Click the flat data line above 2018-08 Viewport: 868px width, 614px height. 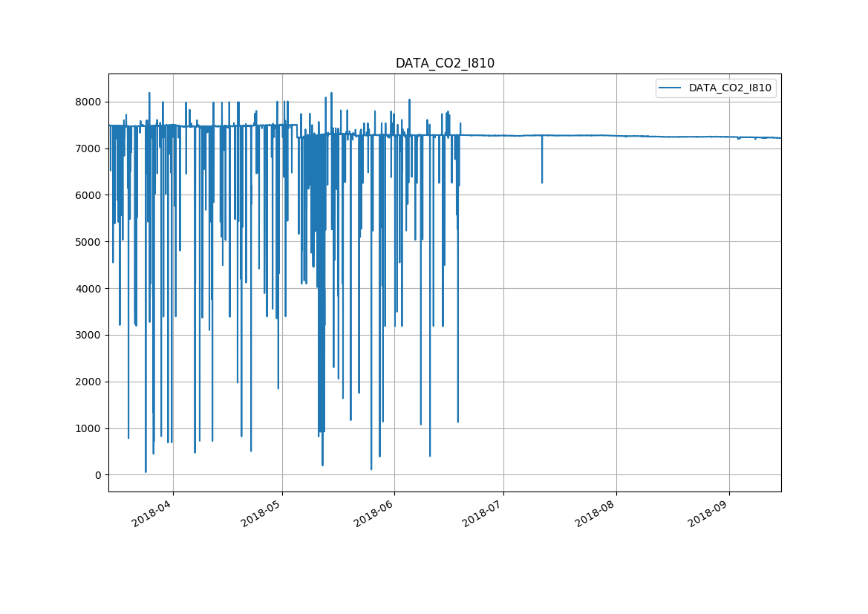(x=616, y=136)
